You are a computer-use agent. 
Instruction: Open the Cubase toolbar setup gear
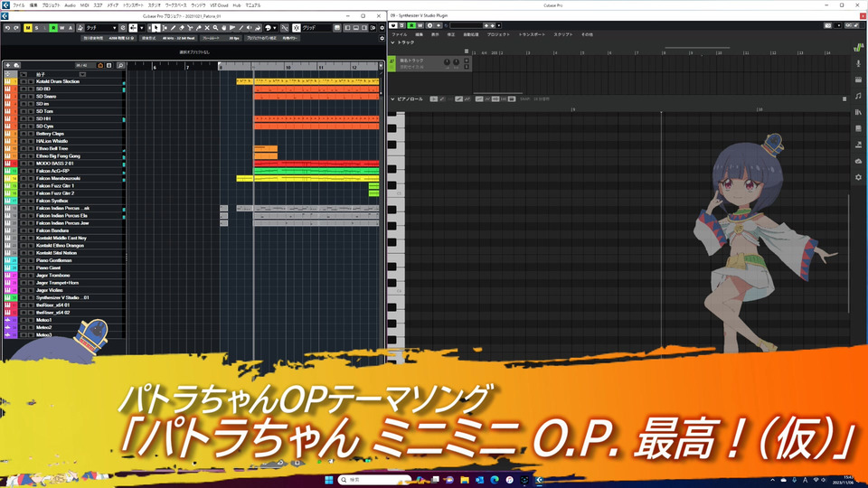click(x=382, y=28)
